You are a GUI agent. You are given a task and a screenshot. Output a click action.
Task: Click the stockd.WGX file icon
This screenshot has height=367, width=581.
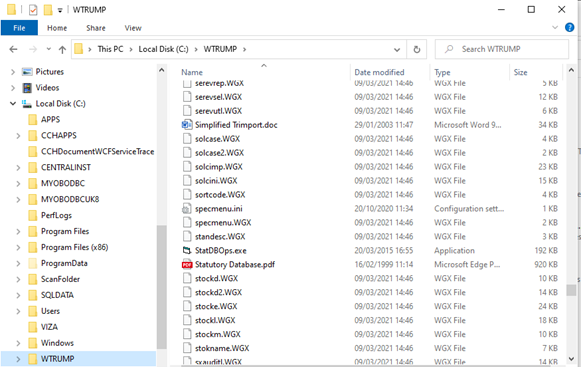(187, 278)
